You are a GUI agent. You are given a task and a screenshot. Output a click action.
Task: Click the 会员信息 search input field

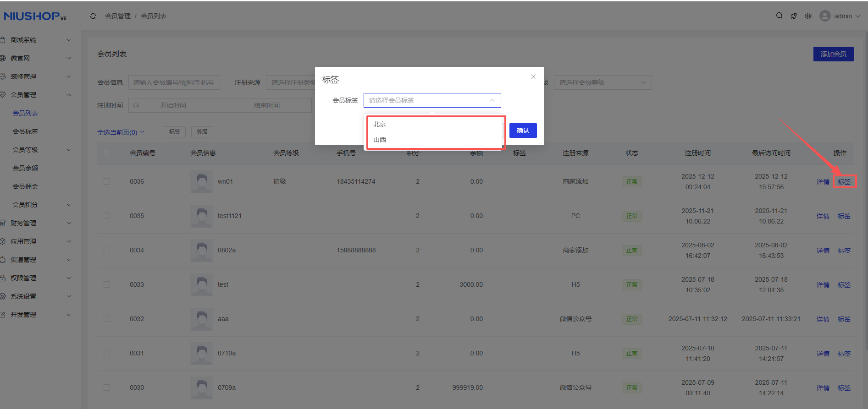[x=174, y=82]
